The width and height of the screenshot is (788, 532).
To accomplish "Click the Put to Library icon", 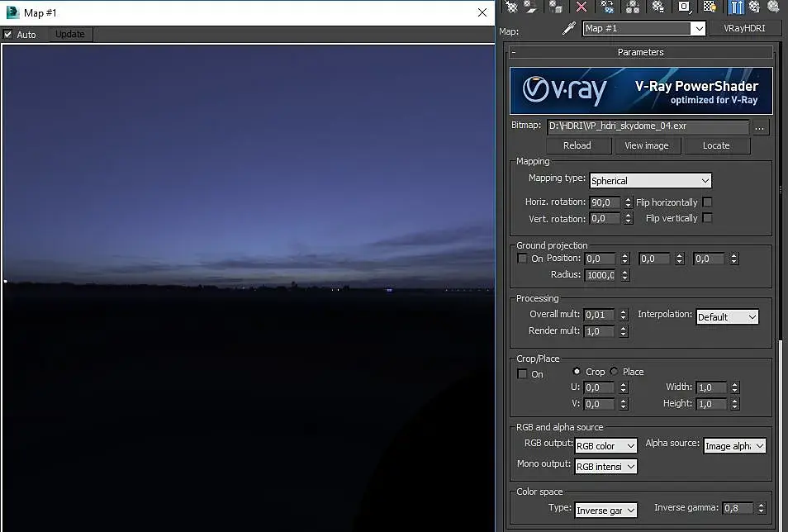I will point(657,7).
